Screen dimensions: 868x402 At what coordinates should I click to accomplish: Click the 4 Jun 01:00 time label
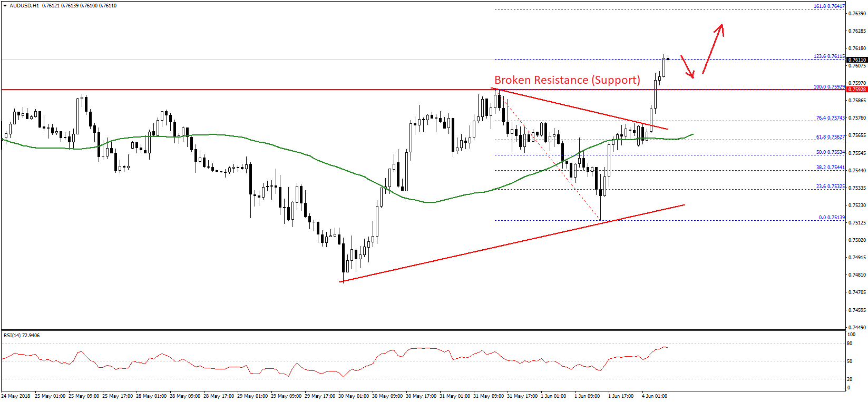(x=654, y=396)
